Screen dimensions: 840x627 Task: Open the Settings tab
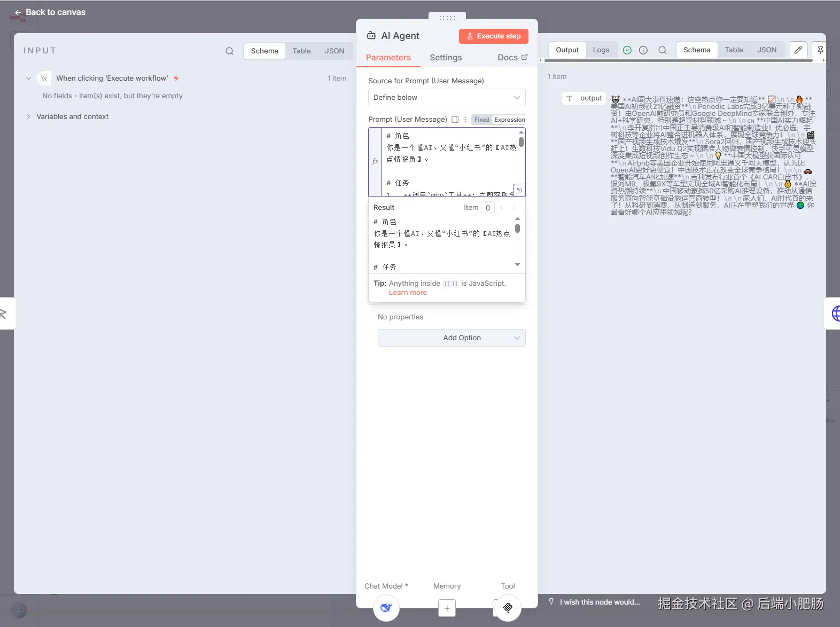pyautogui.click(x=446, y=58)
